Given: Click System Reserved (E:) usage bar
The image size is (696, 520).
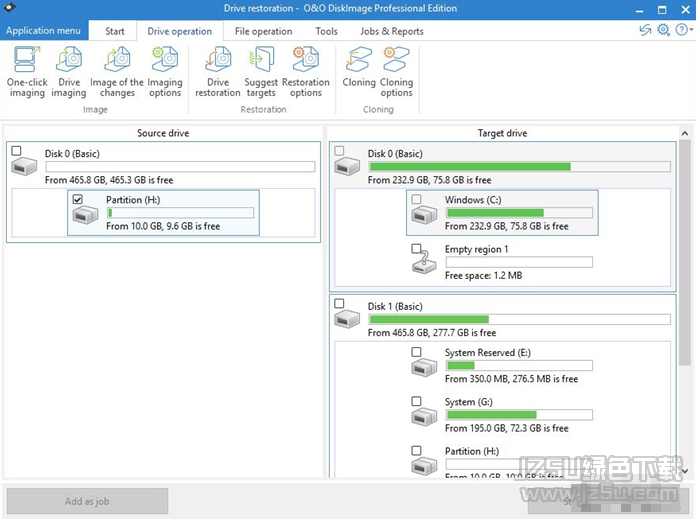Looking at the screenshot, I should pos(519,365).
